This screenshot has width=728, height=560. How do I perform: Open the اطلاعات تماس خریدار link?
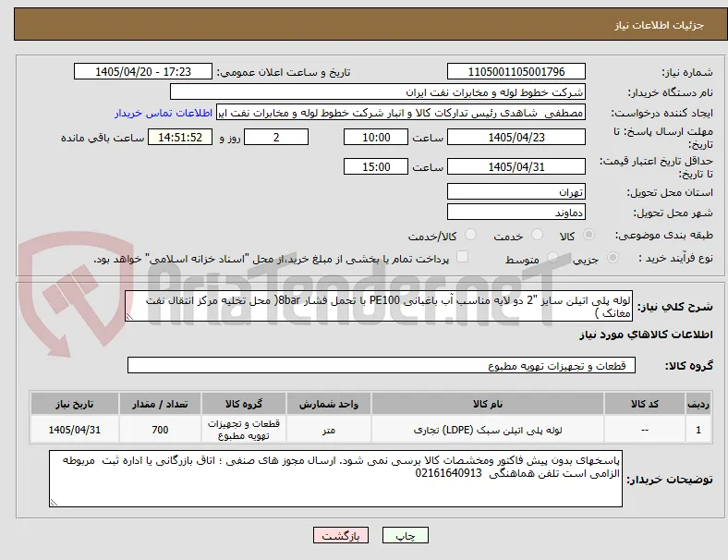164,113
